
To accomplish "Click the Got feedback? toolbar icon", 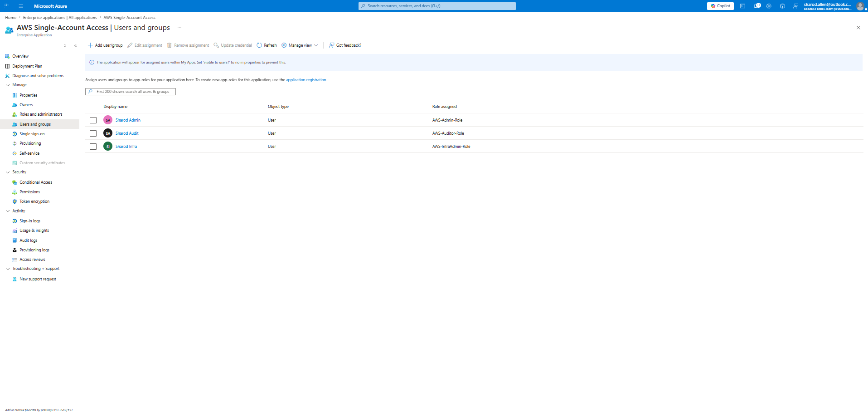I will coord(331,45).
